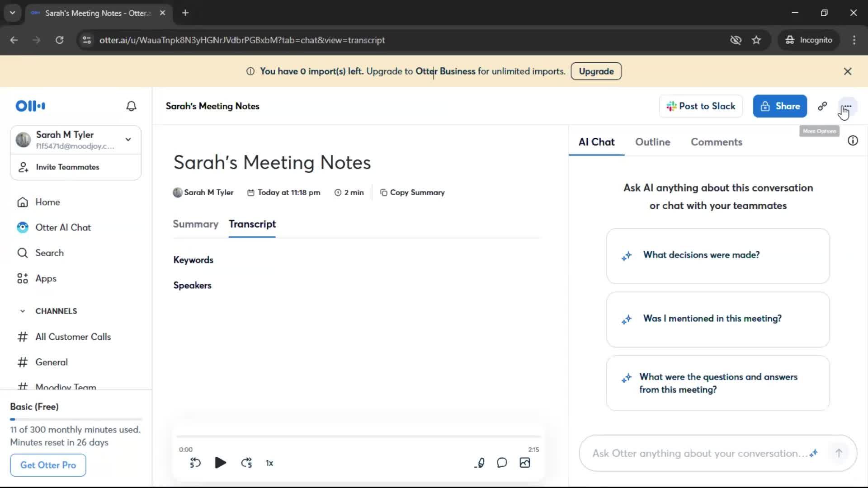Open the More Options ellipsis menu
The width and height of the screenshot is (868, 488).
tap(847, 107)
